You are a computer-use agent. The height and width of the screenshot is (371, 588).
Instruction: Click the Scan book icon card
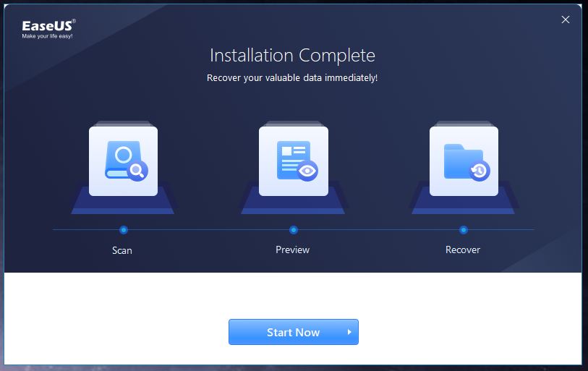123,161
